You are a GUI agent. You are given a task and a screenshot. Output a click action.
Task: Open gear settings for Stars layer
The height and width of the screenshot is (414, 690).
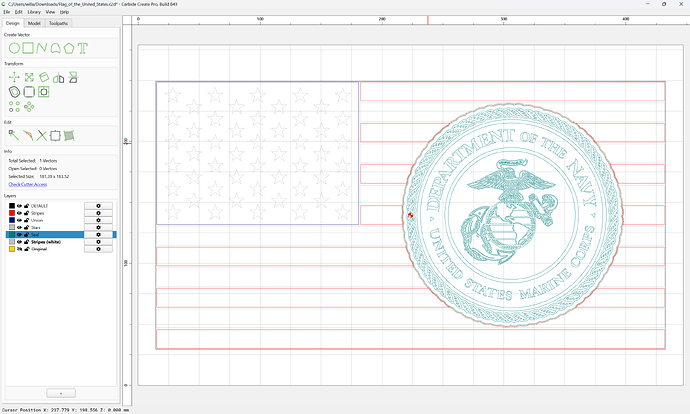(98, 227)
